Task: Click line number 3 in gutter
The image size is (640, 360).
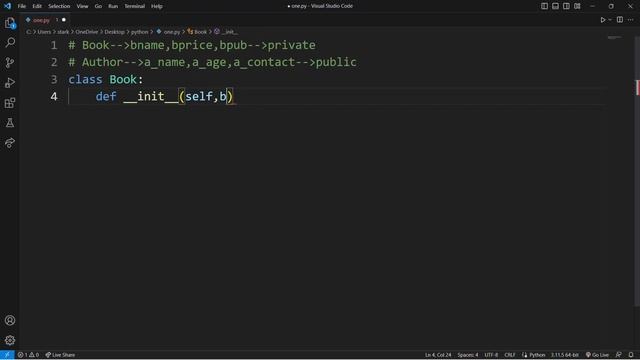Action: point(54,79)
